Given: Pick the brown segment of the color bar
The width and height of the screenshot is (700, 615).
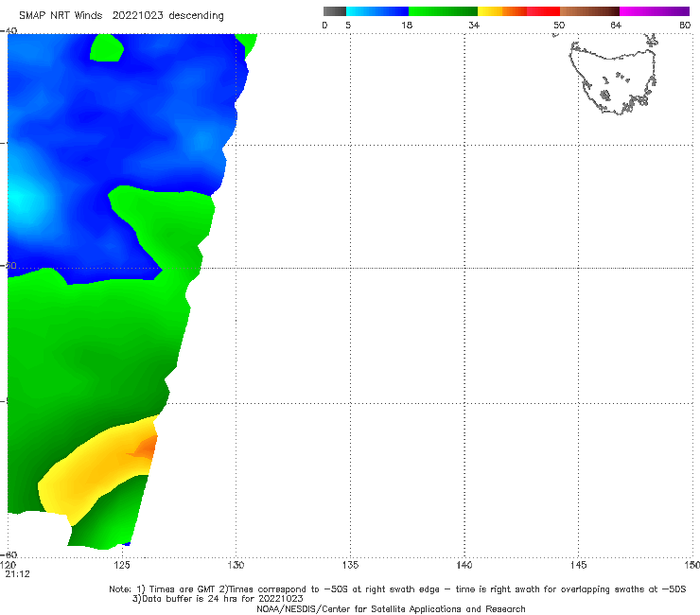Looking at the screenshot, I should pos(589,11).
